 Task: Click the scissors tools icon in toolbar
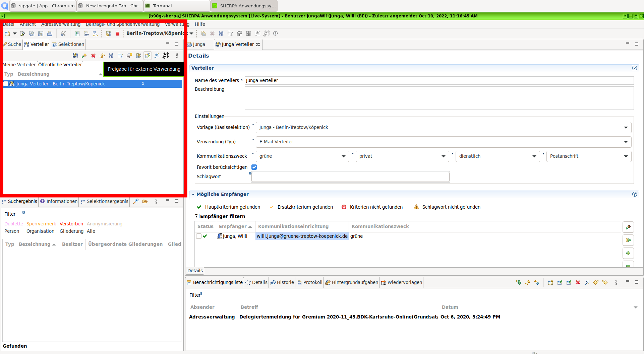tap(63, 33)
